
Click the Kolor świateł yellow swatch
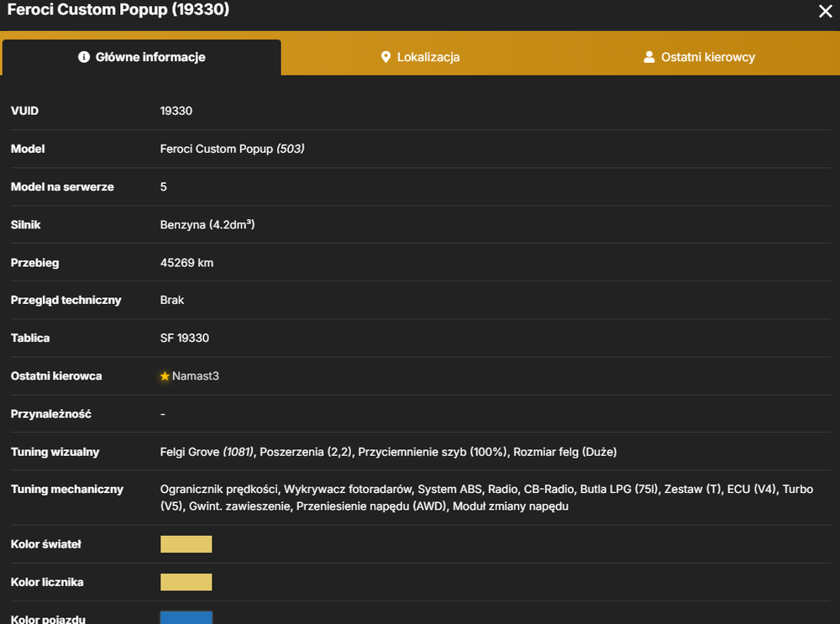point(186,544)
